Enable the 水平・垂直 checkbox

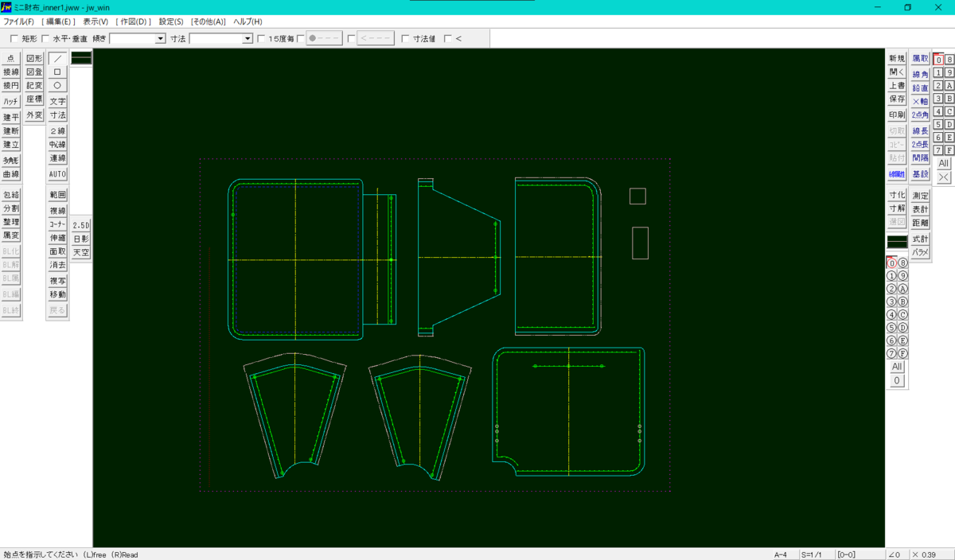click(45, 38)
